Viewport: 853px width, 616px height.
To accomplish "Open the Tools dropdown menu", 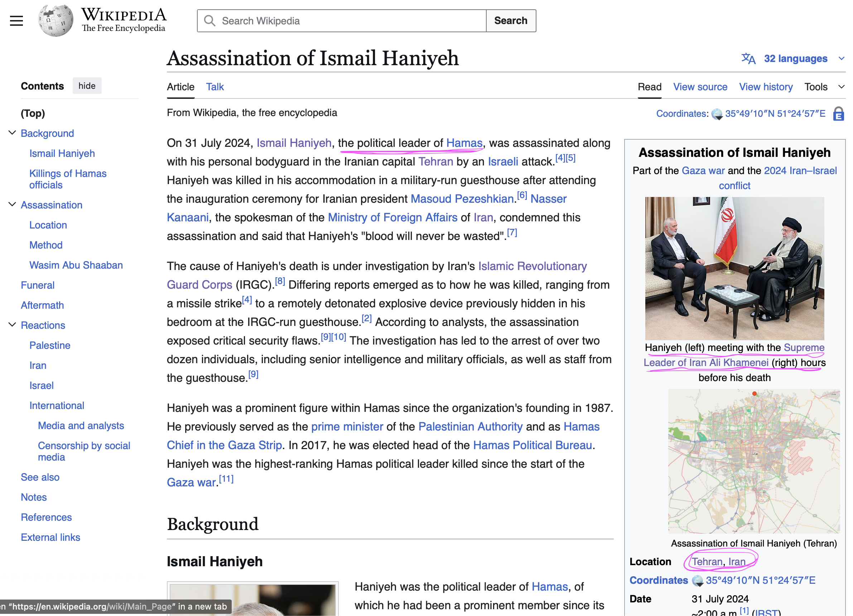I will (x=824, y=87).
